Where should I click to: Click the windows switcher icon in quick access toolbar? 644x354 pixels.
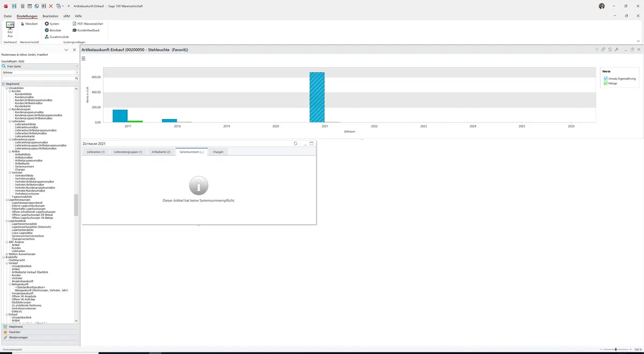pos(58,6)
